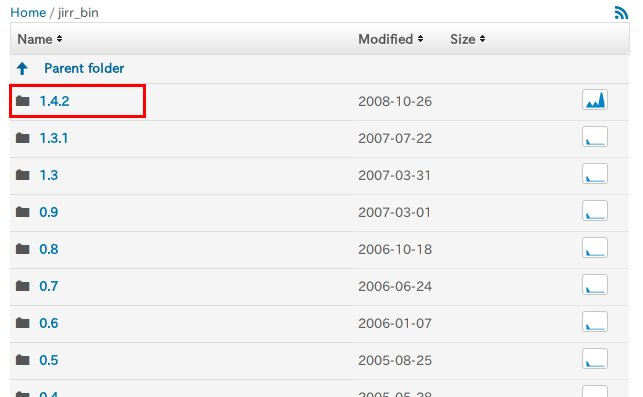View download stats chart for 1.3
643x397 pixels.
point(595,174)
